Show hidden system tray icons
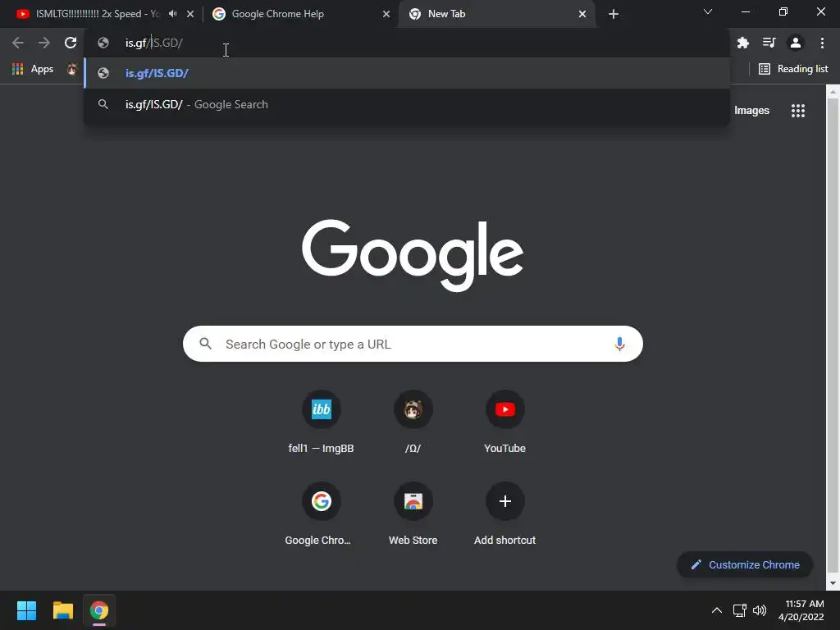This screenshot has height=630, width=840. click(x=716, y=610)
